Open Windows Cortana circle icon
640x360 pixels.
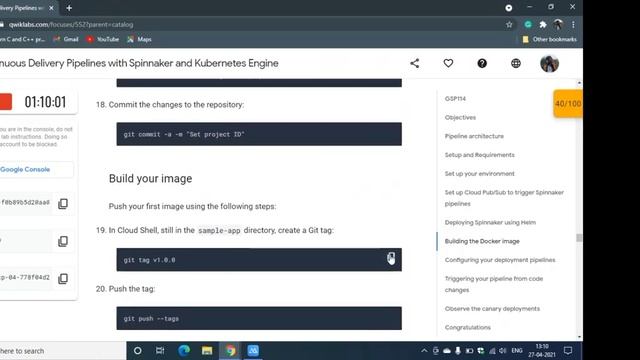[138, 351]
